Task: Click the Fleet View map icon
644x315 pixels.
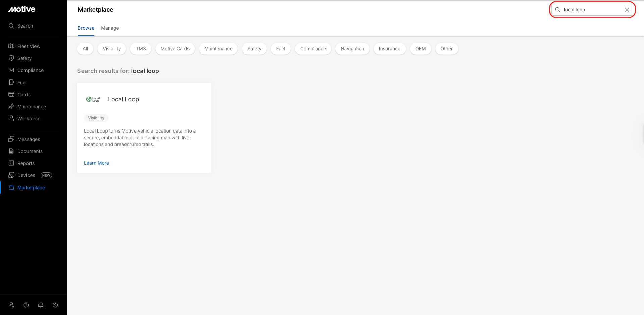Action: (x=11, y=46)
